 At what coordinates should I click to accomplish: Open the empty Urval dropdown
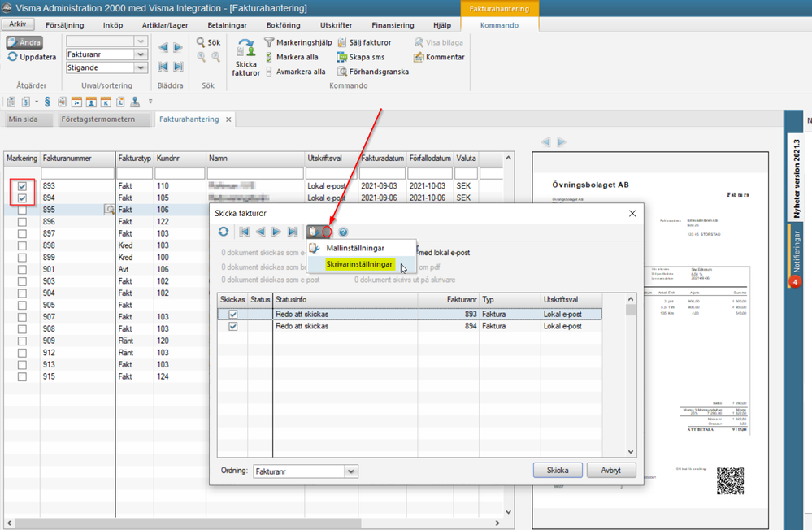click(141, 41)
